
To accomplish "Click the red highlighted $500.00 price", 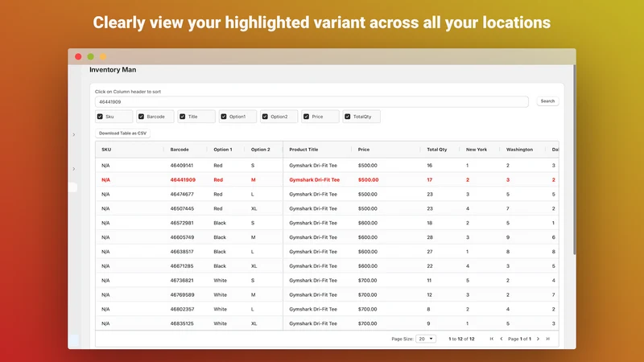I will tap(368, 179).
